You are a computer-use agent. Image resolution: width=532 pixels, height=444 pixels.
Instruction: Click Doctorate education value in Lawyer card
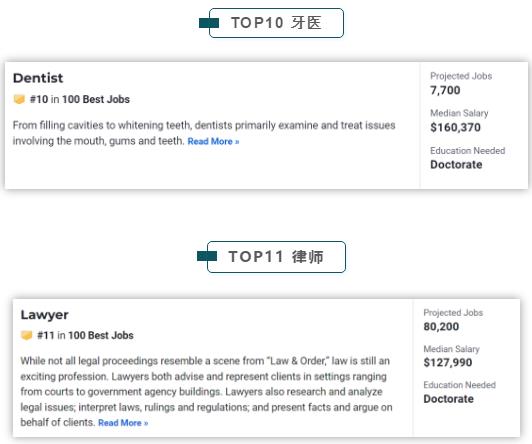(x=448, y=399)
